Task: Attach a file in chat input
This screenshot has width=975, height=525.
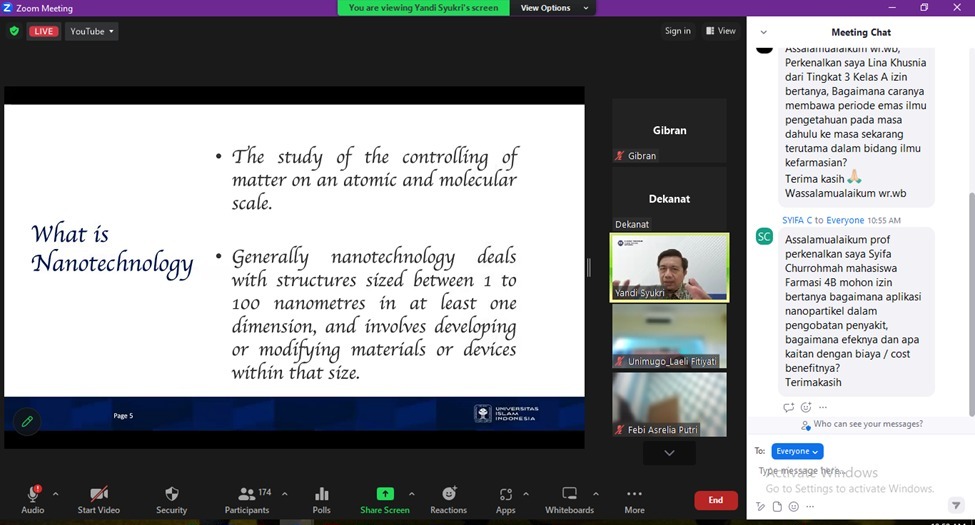Action: [777, 506]
